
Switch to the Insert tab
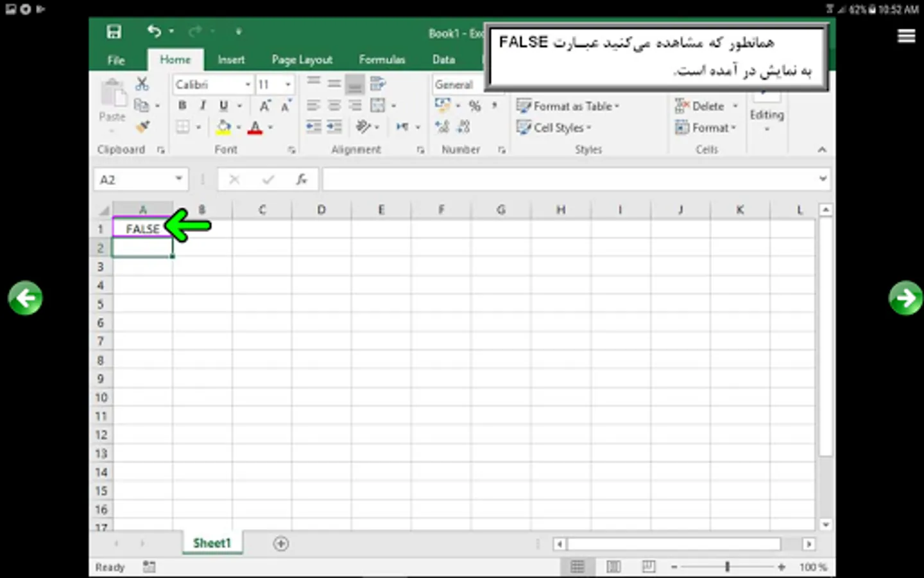point(231,60)
